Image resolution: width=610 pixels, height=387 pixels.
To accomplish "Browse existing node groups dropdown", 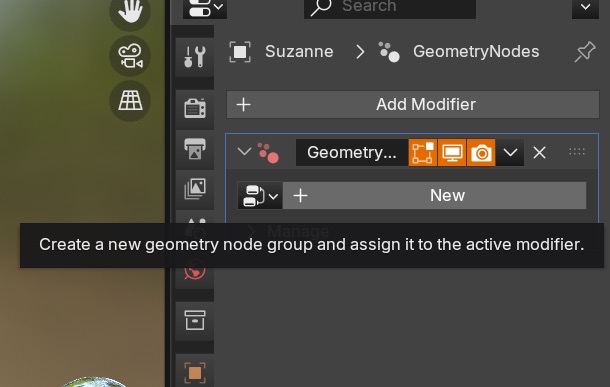I will tap(260, 195).
